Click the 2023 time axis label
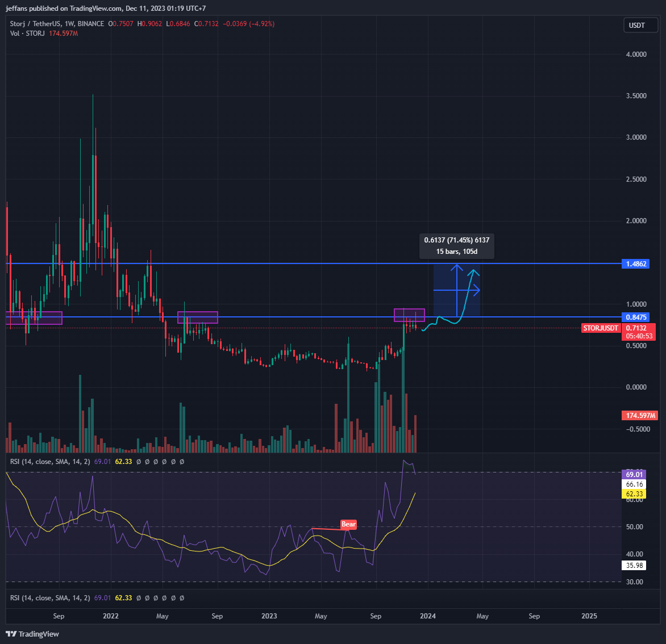The image size is (666, 644). click(x=269, y=616)
